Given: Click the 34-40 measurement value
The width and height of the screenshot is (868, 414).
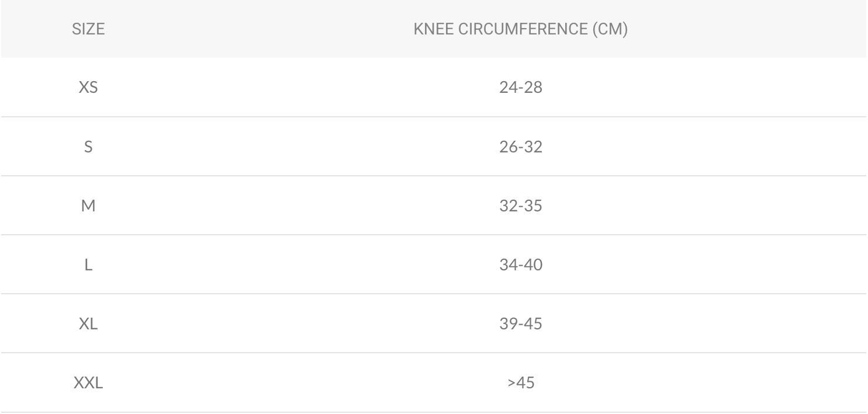Looking at the screenshot, I should point(521,265).
